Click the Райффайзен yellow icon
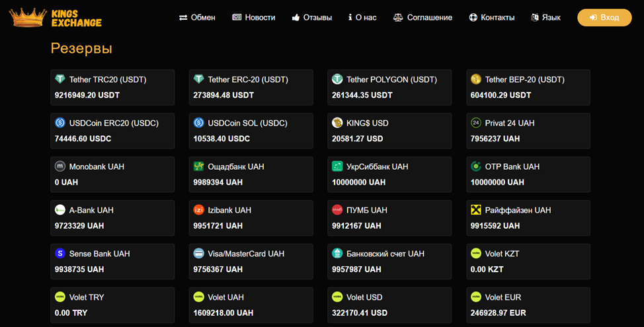The image size is (644, 327). tap(475, 210)
